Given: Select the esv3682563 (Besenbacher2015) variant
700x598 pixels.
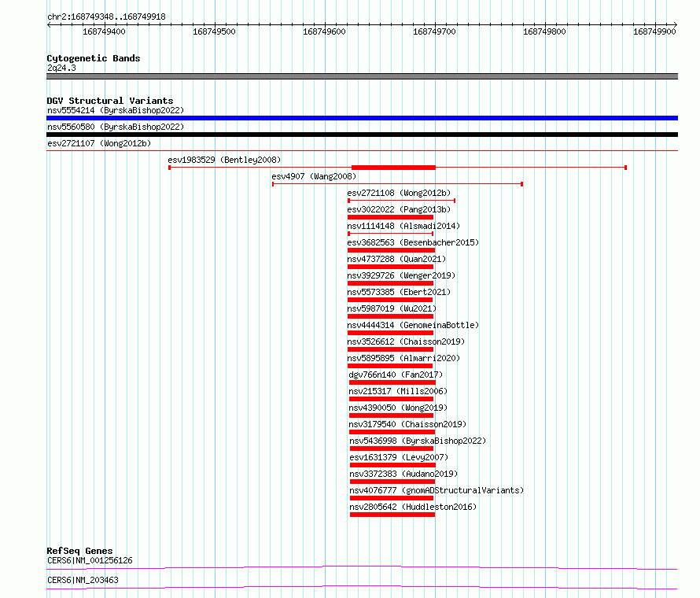Looking at the screenshot, I should tap(391, 250).
